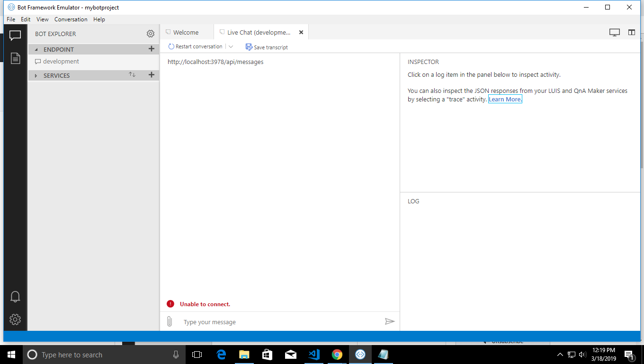Open the Resources panel with the document icon

point(15,58)
